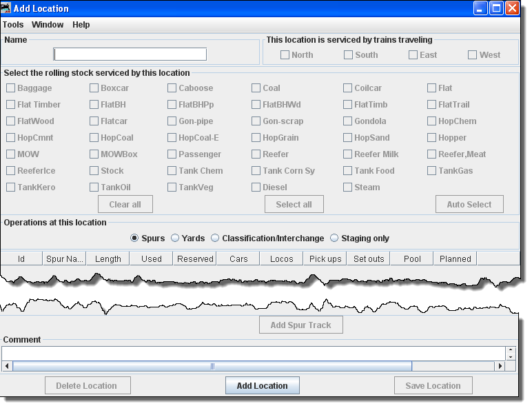The image size is (532, 406).
Task: Maximize the Add Location window
Action: (x=496, y=8)
